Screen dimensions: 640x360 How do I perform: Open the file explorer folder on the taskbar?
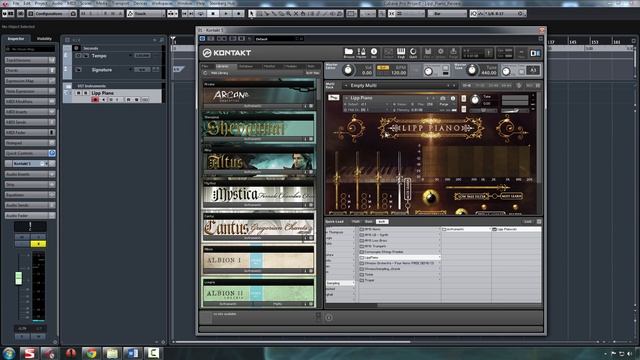pos(111,353)
